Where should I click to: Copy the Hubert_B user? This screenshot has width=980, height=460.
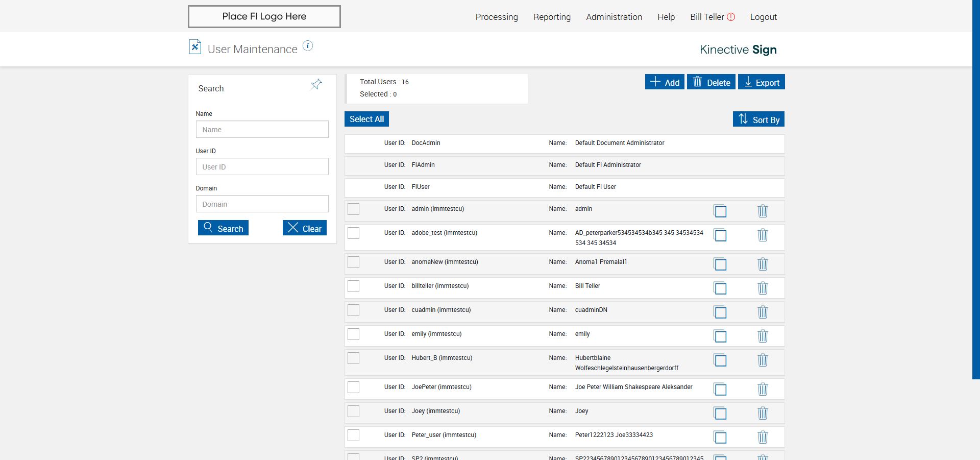[x=720, y=360]
